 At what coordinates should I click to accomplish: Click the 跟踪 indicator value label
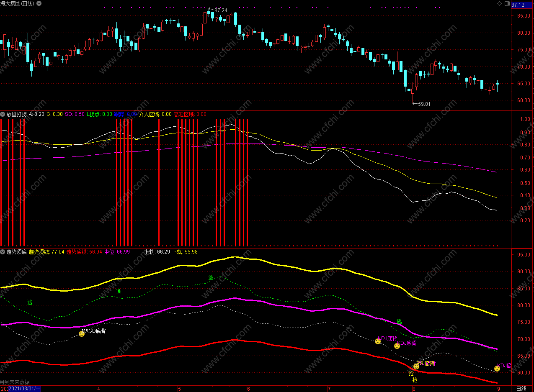pyautogui.click(x=126, y=114)
